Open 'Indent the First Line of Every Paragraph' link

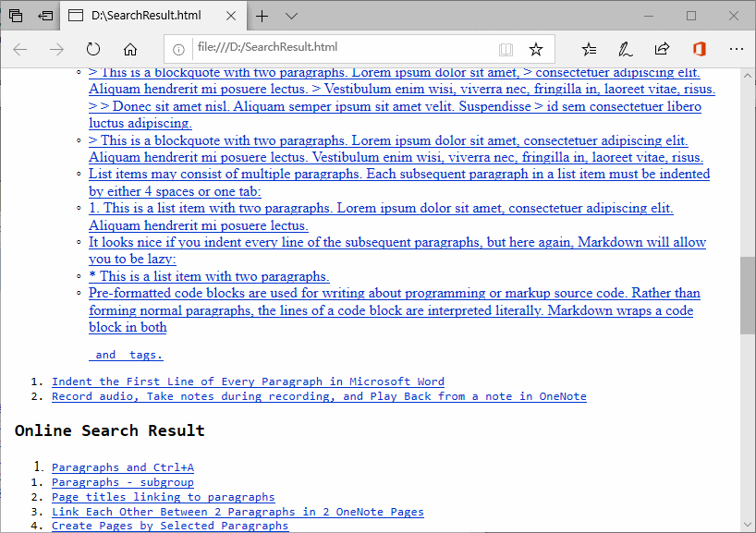248,382
